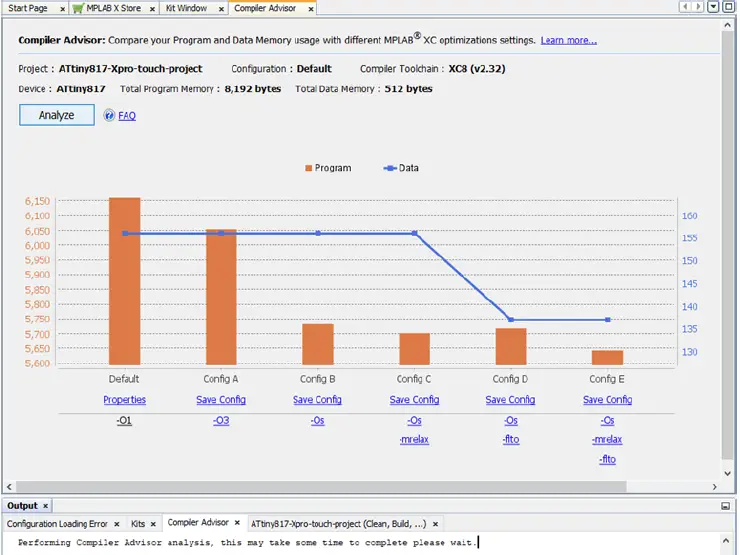This screenshot has height=555, width=740.
Task: Click the -Os option under Config B
Action: point(318,420)
